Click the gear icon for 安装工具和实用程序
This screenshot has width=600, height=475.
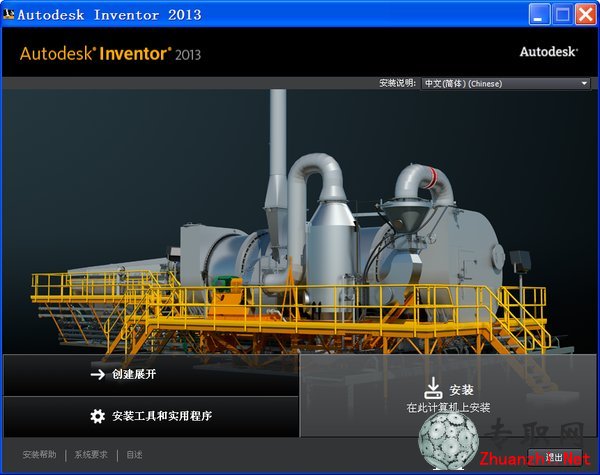(x=98, y=416)
